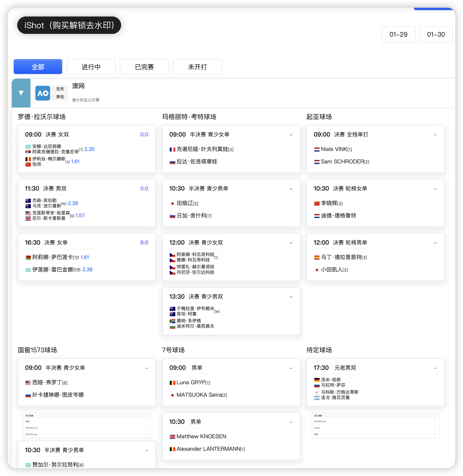Switch to the 未开打 tab

click(197, 67)
